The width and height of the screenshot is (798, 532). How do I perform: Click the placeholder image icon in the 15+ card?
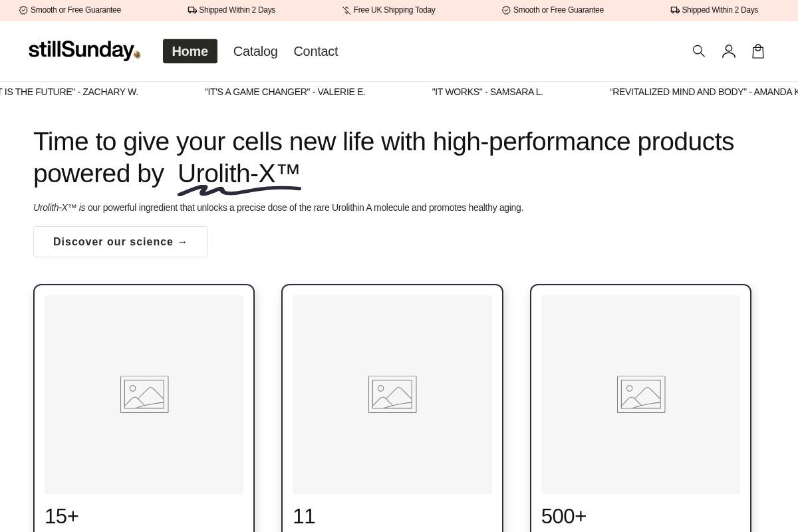click(x=144, y=394)
